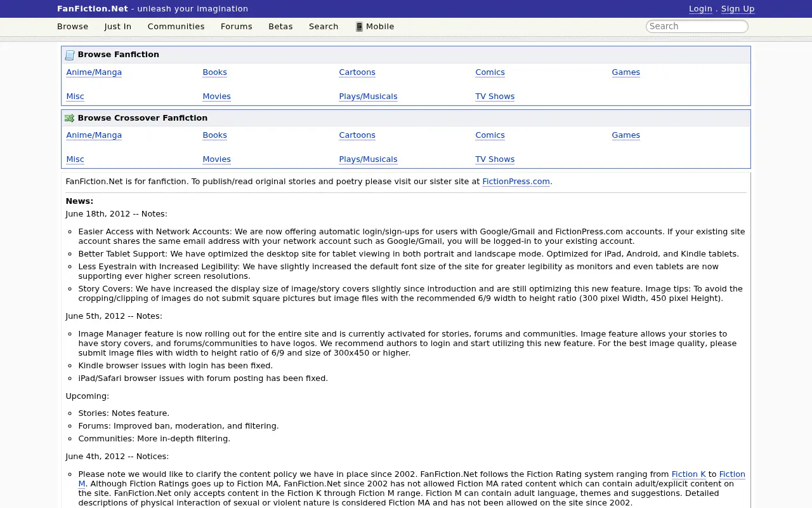Viewport: 812px width, 508px height.
Task: Click the Browse Crossover Fanfiction arrows icon
Action: pyautogui.click(x=70, y=118)
